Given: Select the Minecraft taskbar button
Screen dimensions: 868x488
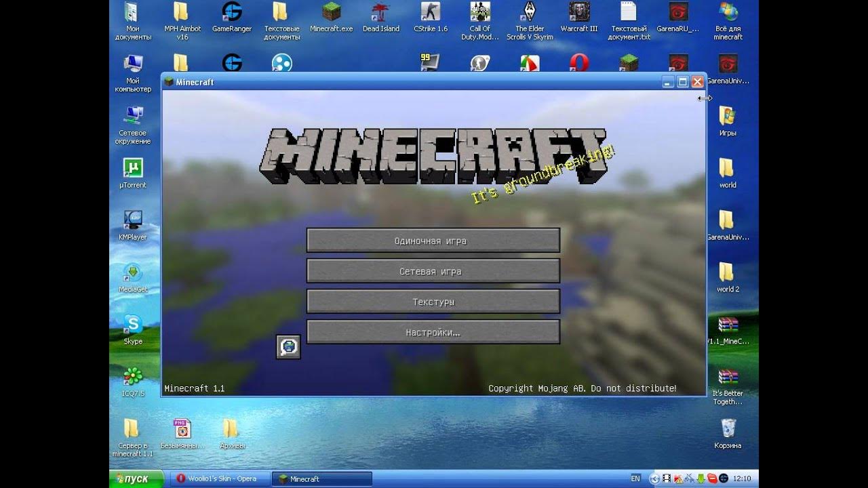Looking at the screenshot, I should [321, 479].
